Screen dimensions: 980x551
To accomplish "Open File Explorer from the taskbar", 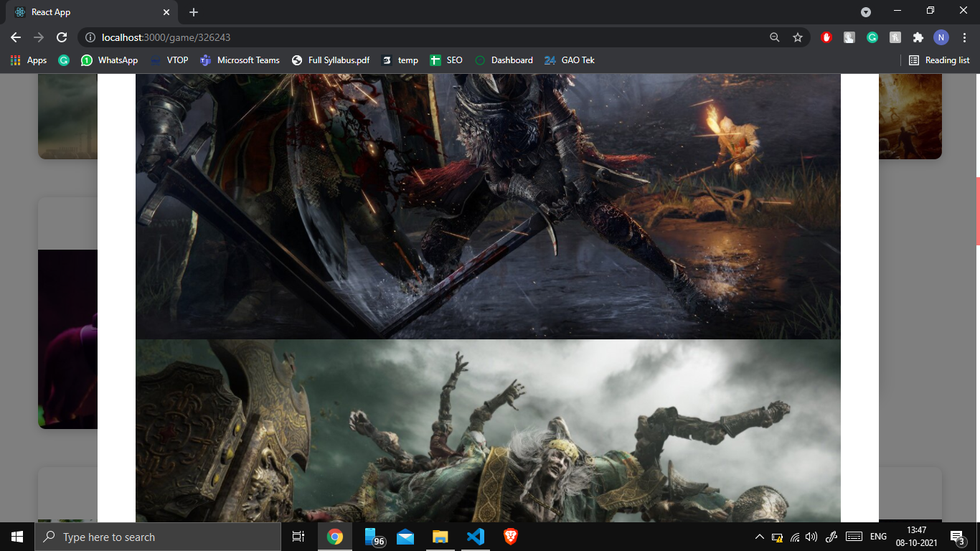I will pyautogui.click(x=440, y=537).
